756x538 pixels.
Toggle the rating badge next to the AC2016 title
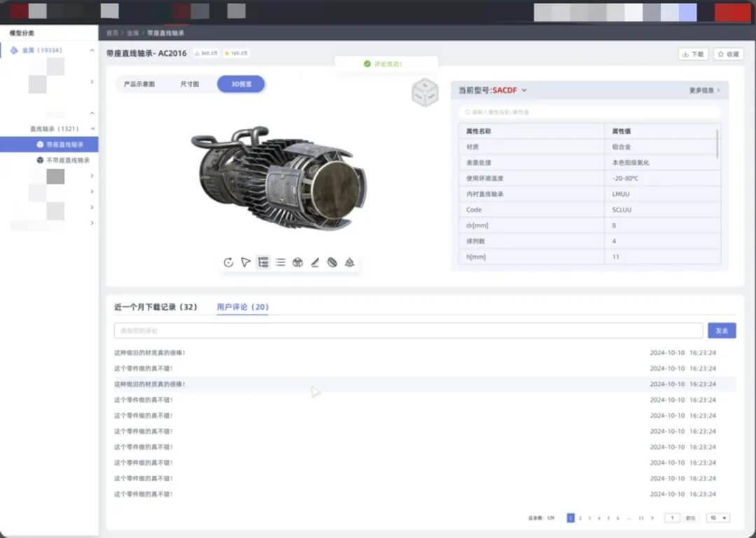pyautogui.click(x=235, y=52)
